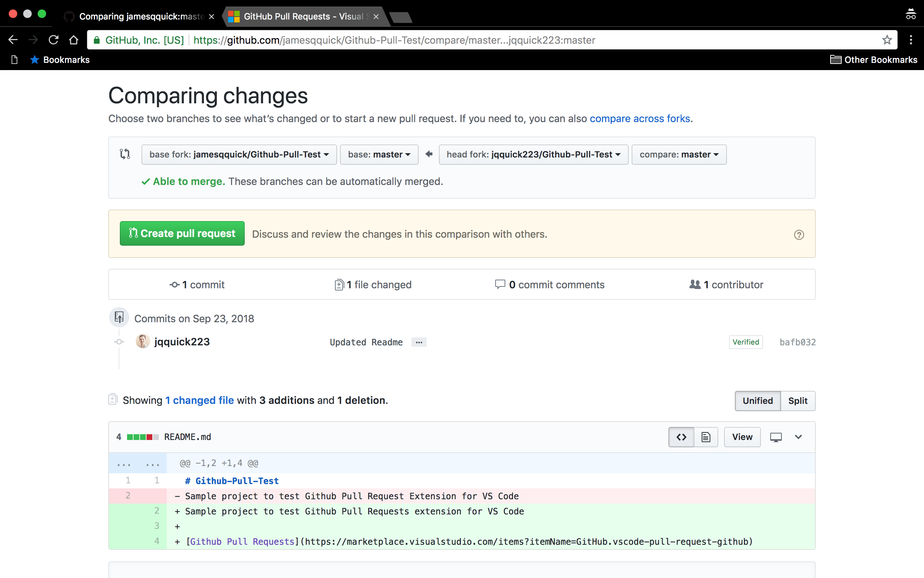Switch to Comparing jamesqquick tab
The width and height of the screenshot is (924, 578).
(139, 17)
